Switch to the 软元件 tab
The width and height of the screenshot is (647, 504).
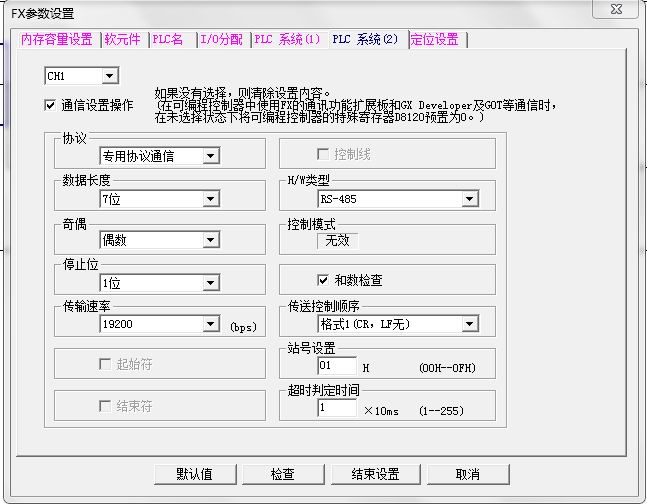123,40
